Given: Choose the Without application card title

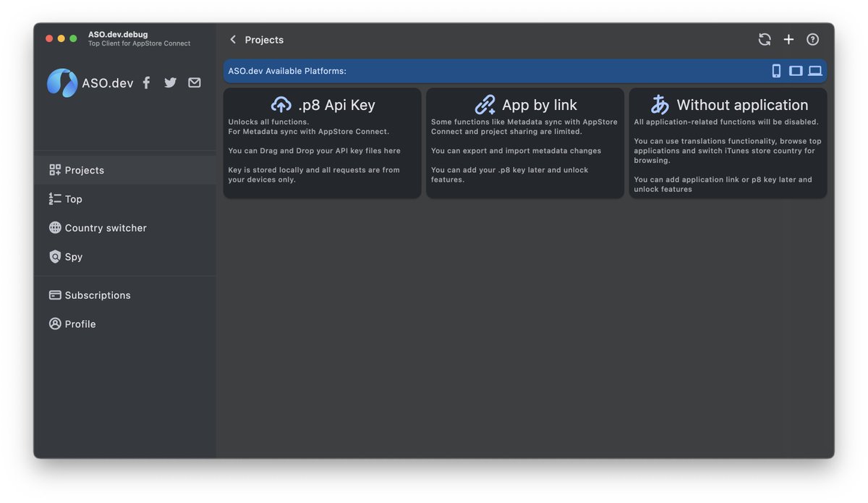Looking at the screenshot, I should (742, 105).
